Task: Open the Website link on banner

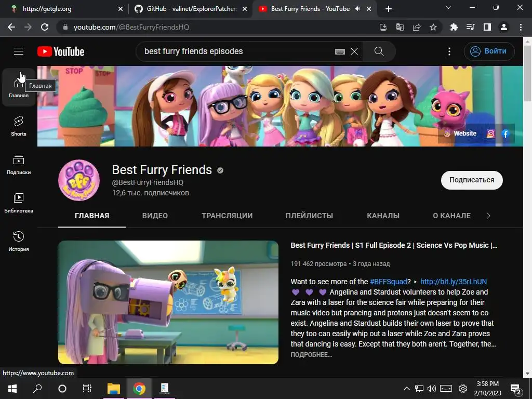Action: coord(460,134)
